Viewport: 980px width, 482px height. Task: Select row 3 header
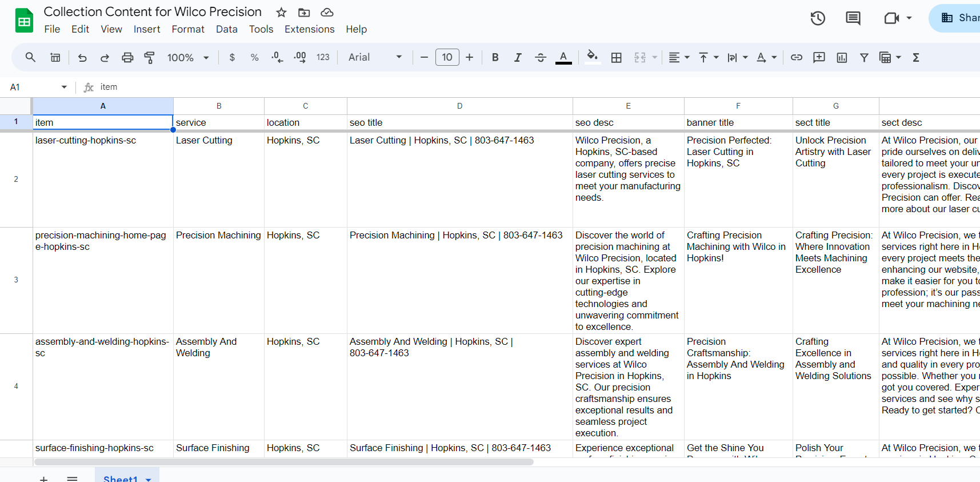pyautogui.click(x=16, y=280)
